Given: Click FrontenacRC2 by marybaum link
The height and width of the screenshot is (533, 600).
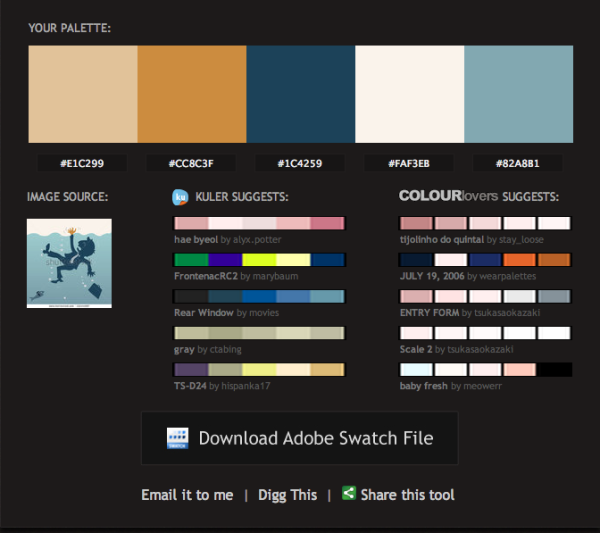Looking at the screenshot, I should (236, 276).
